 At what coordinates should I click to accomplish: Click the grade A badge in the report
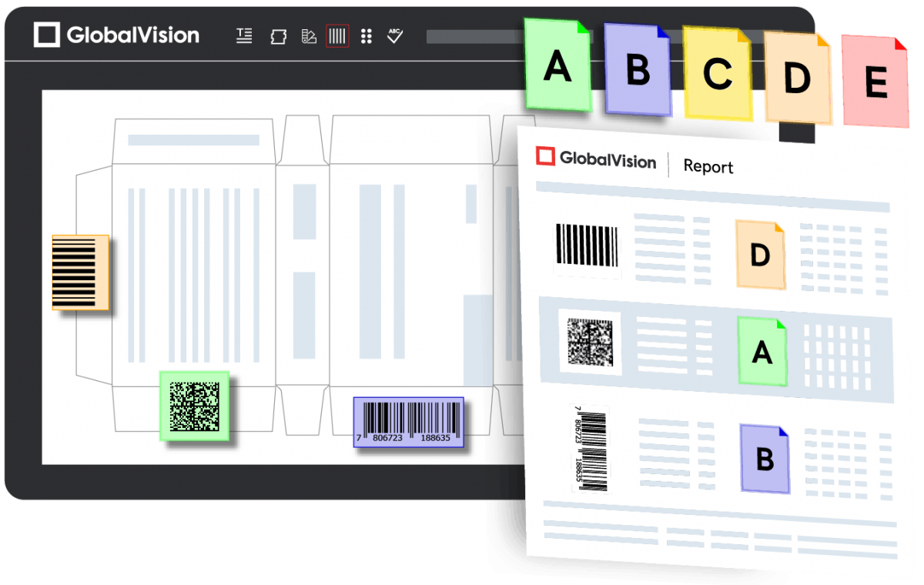[x=762, y=351]
